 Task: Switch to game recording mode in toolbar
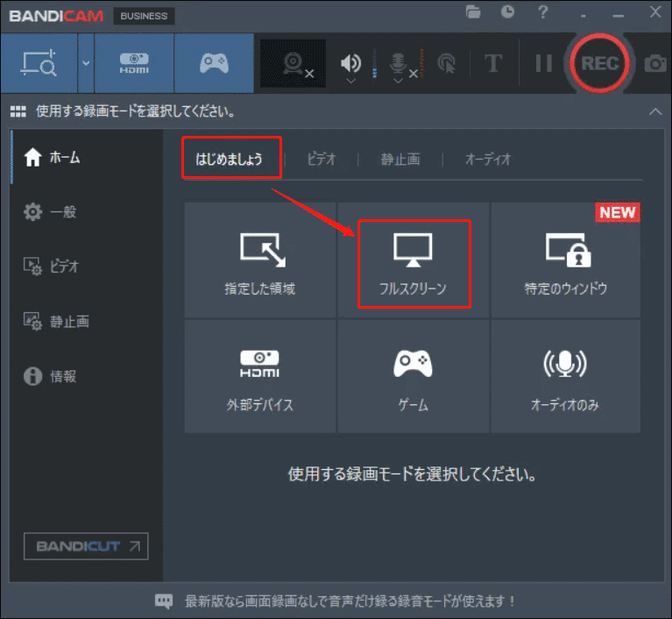(214, 63)
